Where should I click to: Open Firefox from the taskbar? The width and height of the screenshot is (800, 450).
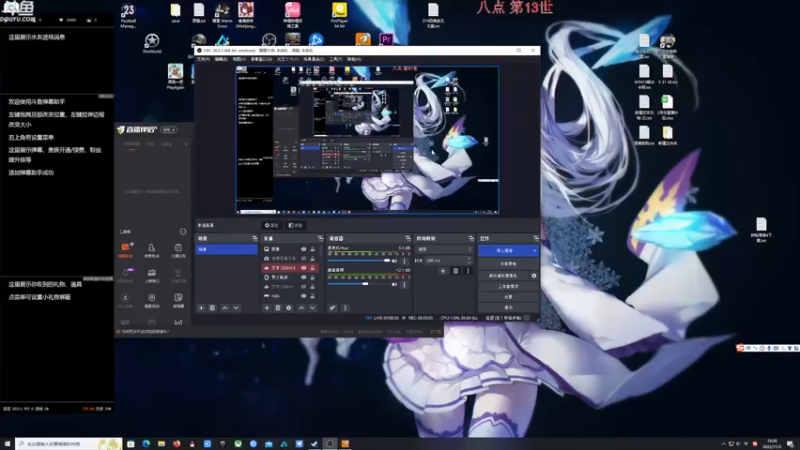[177, 444]
